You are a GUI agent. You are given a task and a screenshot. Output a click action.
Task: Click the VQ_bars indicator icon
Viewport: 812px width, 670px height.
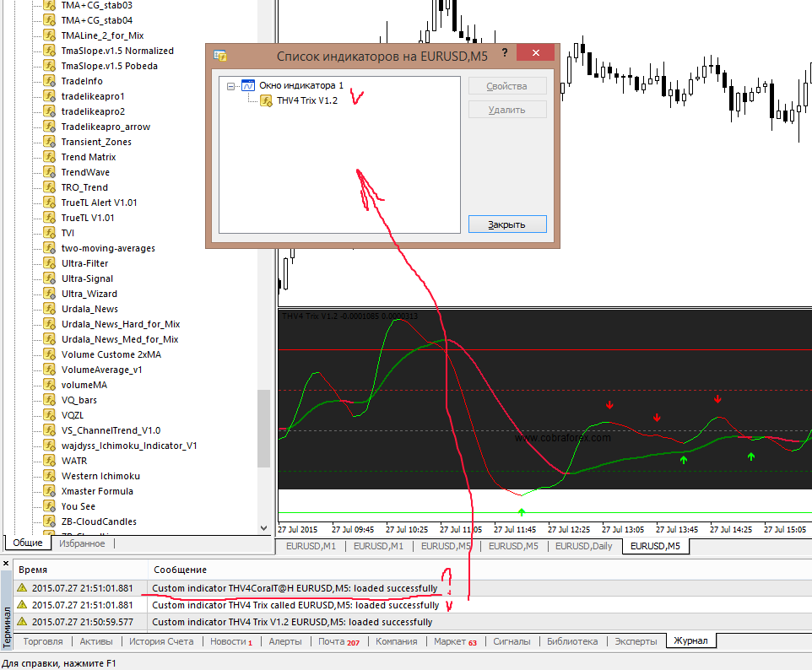(49, 400)
